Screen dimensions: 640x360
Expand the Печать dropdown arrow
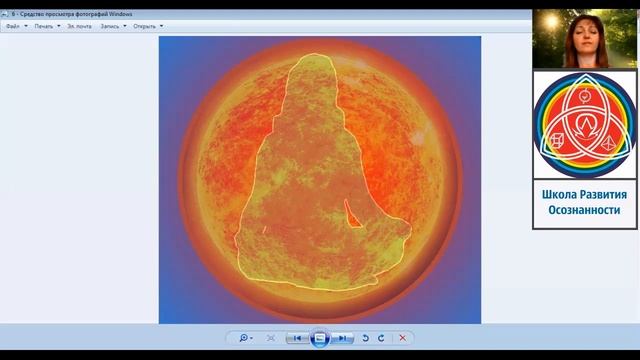point(59,26)
